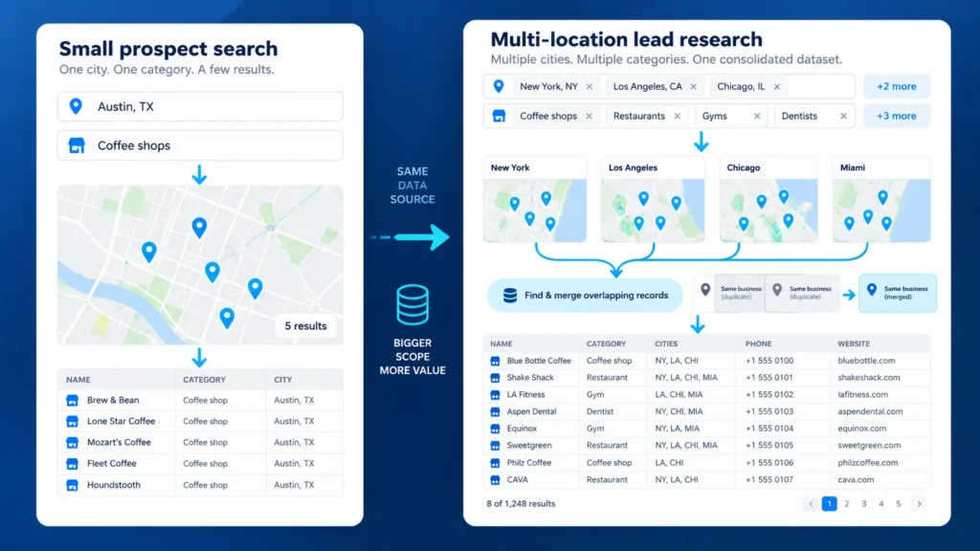Image resolution: width=980 pixels, height=551 pixels.
Task: Click the database icon in Find & merge button
Action: coord(510,296)
